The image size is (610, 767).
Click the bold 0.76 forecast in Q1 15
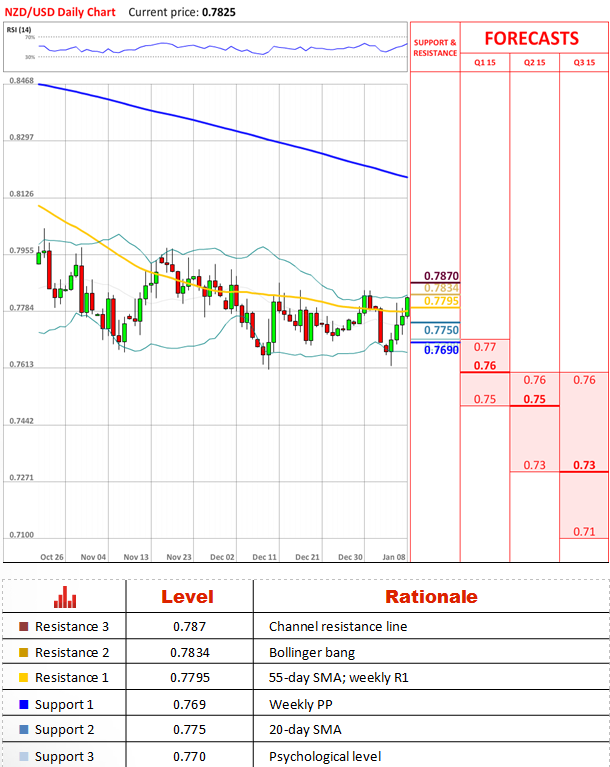point(485,366)
